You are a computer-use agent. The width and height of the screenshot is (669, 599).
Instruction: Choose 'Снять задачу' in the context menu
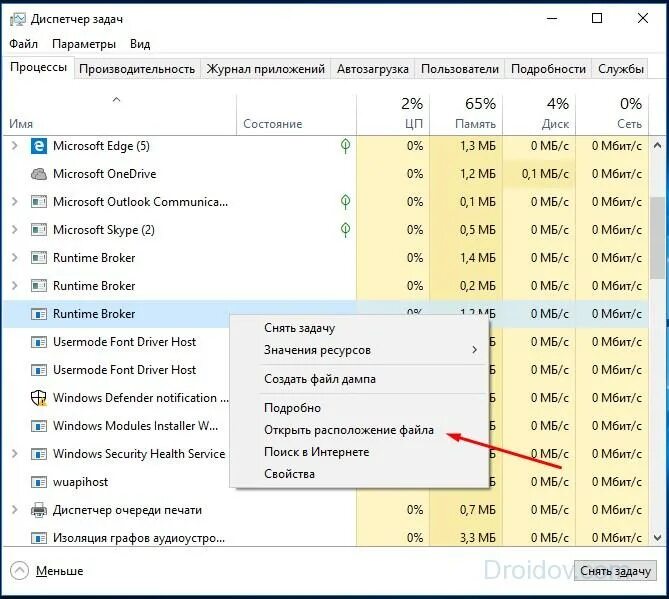click(x=359, y=328)
